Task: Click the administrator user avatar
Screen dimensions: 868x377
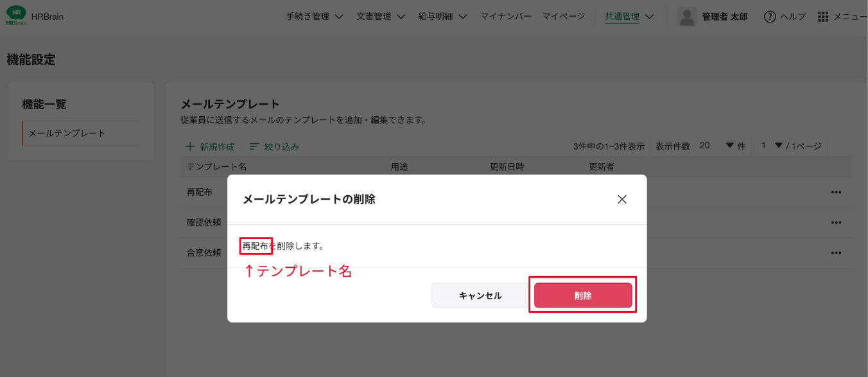Action: (x=687, y=17)
